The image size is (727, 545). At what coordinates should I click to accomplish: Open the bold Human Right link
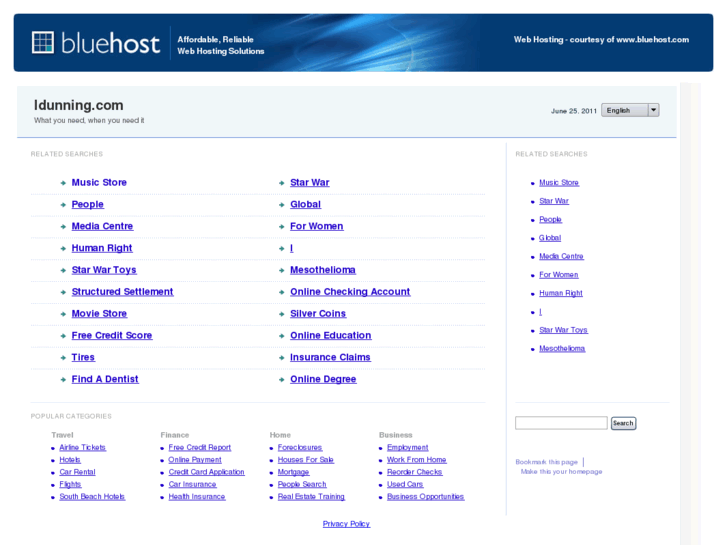(102, 248)
